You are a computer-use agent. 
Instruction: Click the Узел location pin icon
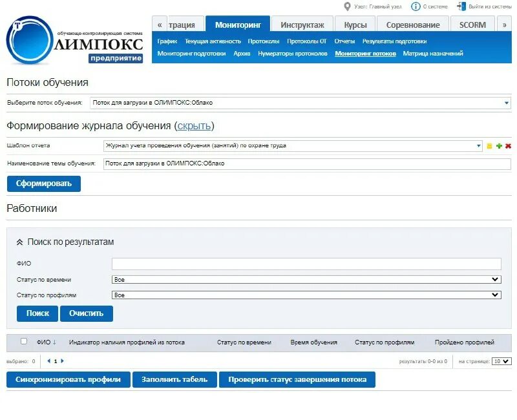coord(348,6)
